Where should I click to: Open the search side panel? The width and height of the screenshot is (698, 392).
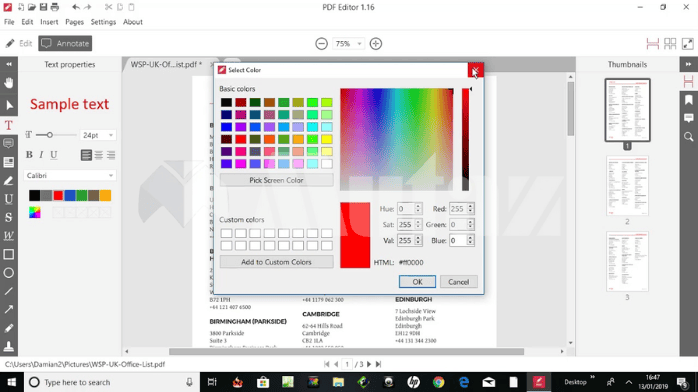coord(688,137)
